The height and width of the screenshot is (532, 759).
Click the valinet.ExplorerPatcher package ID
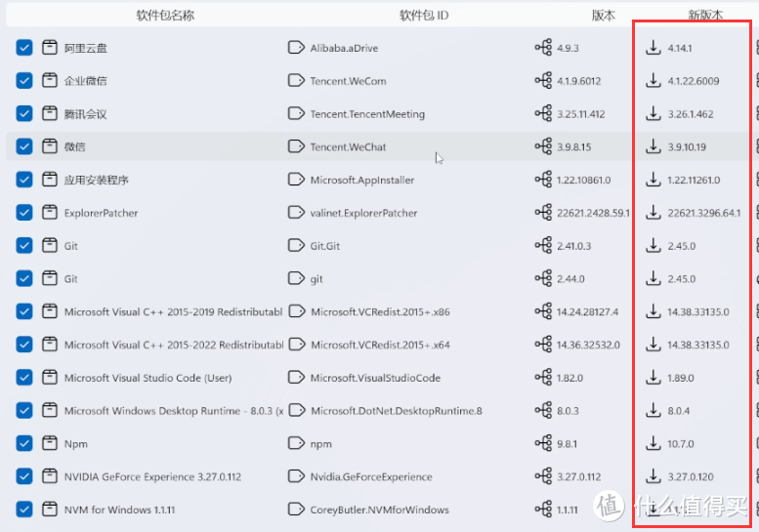coord(363,213)
